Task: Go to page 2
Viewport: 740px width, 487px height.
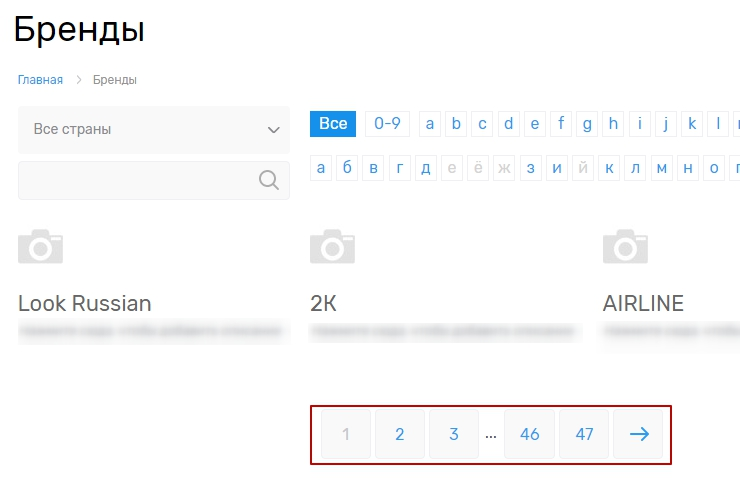Action: tap(400, 434)
